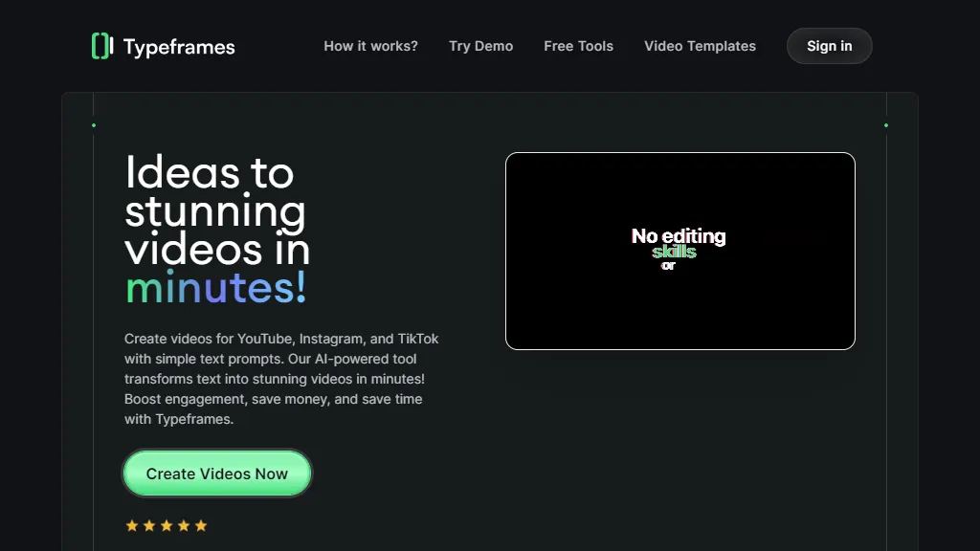
Task: Browse Video Templates from the nav bar
Action: click(700, 46)
